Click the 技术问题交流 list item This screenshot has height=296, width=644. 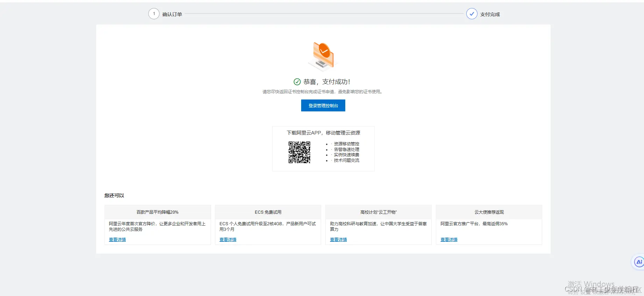(346, 160)
